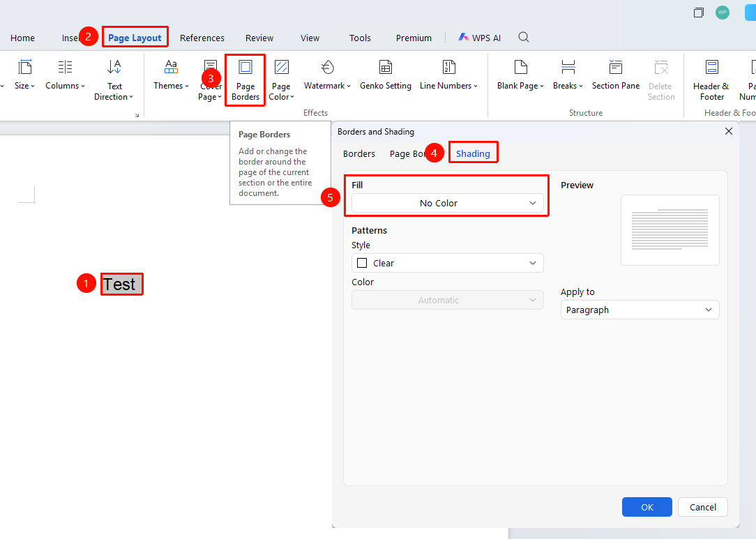
Task: Change the Text Direction
Action: (x=114, y=80)
